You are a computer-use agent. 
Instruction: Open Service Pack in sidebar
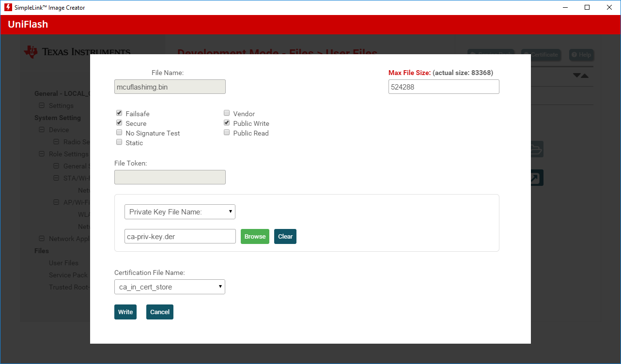[68, 275]
